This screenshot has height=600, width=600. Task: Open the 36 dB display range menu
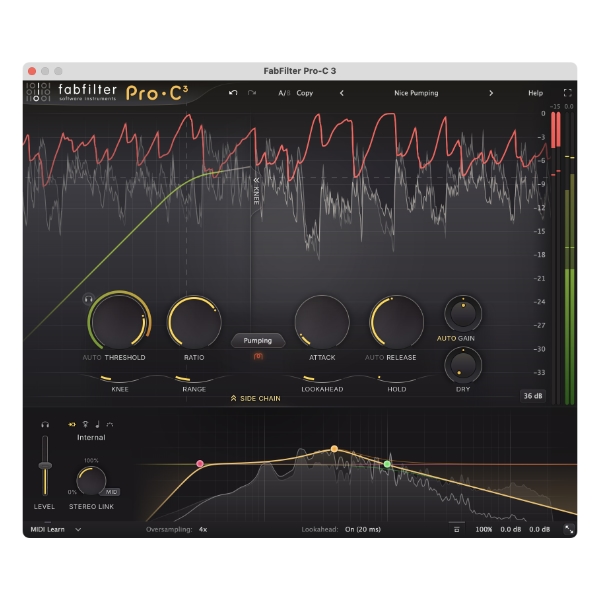coord(533,396)
